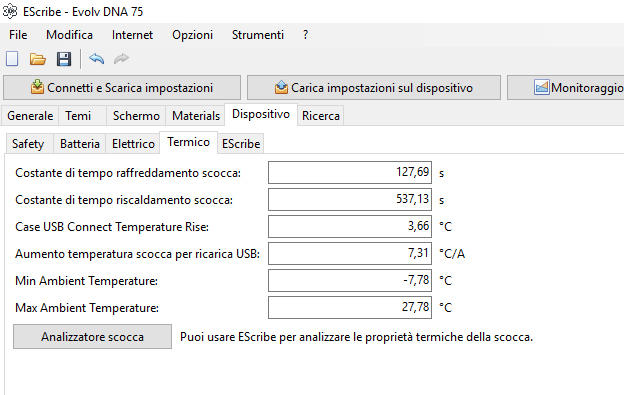Open the Strumenti menu
The image size is (624, 395).
pos(258,35)
